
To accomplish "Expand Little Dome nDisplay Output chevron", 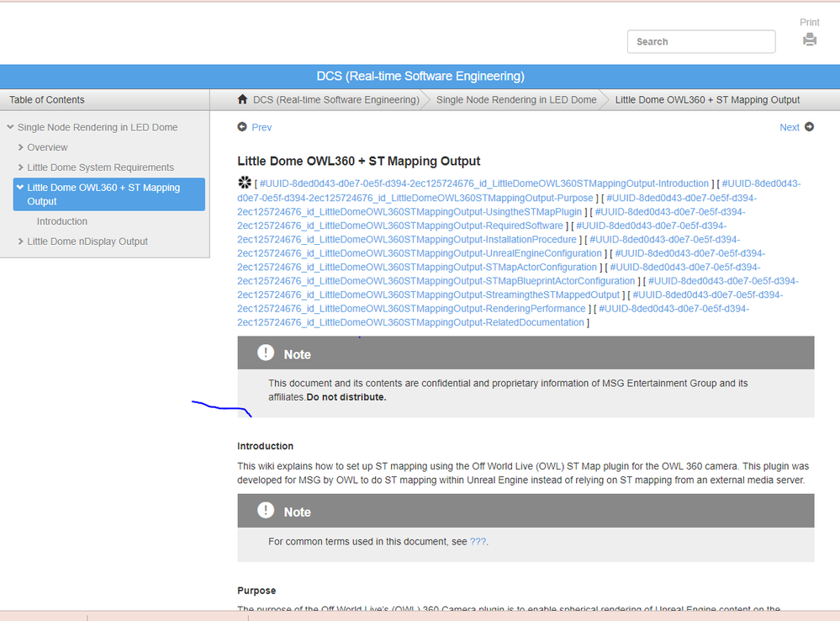I will [20, 241].
